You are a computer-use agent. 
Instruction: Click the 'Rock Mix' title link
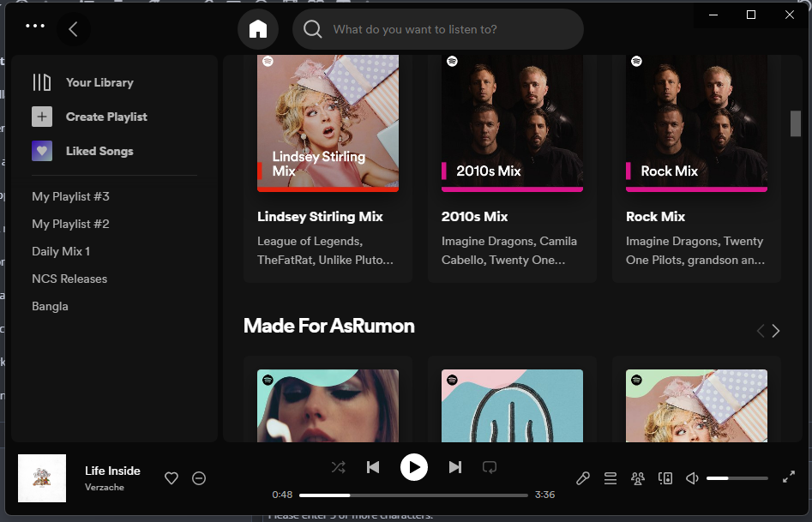(x=655, y=217)
